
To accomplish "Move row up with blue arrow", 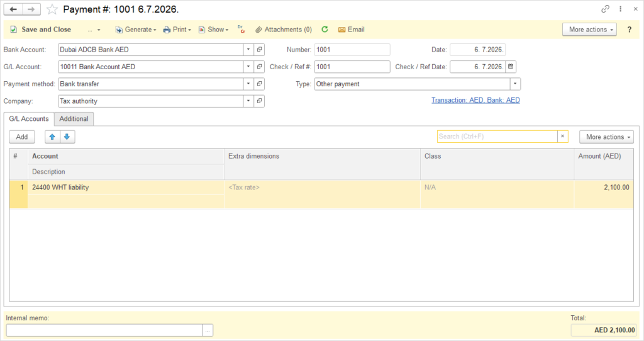I will pyautogui.click(x=52, y=137).
